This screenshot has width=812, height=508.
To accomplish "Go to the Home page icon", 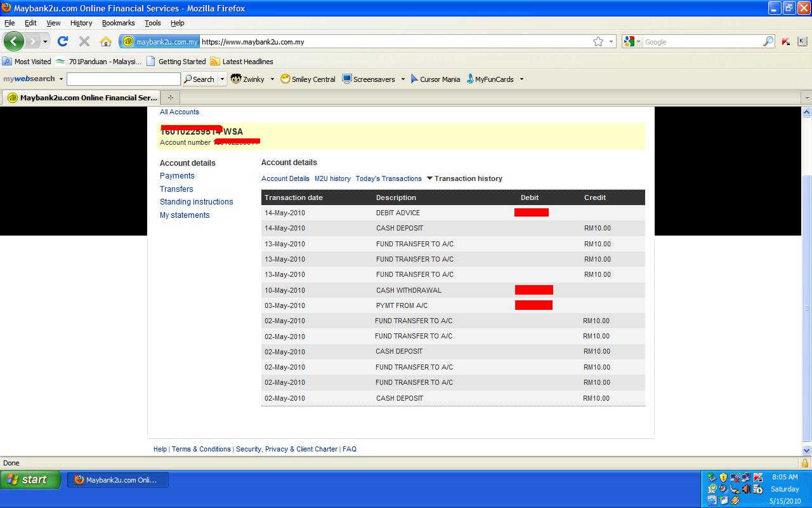I will click(105, 41).
